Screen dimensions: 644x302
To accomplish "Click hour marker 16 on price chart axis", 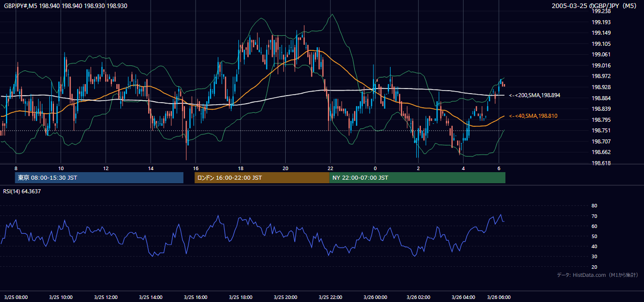I will pos(196,168).
